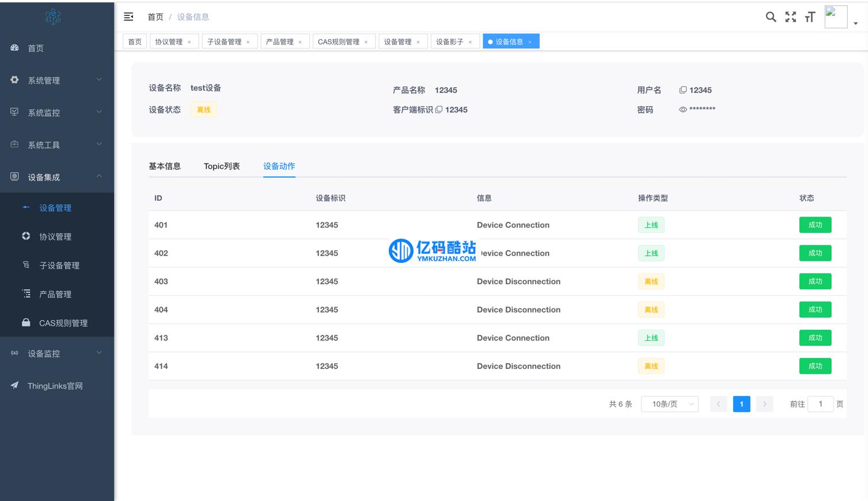868x501 pixels.
Task: Click the 设备监控 signal icon
Action: pyautogui.click(x=15, y=353)
